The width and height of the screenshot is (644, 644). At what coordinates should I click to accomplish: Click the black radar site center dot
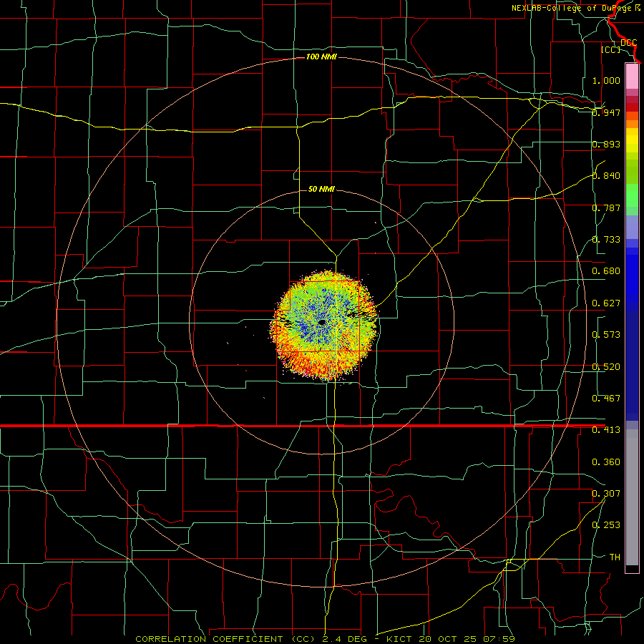pos(322,323)
